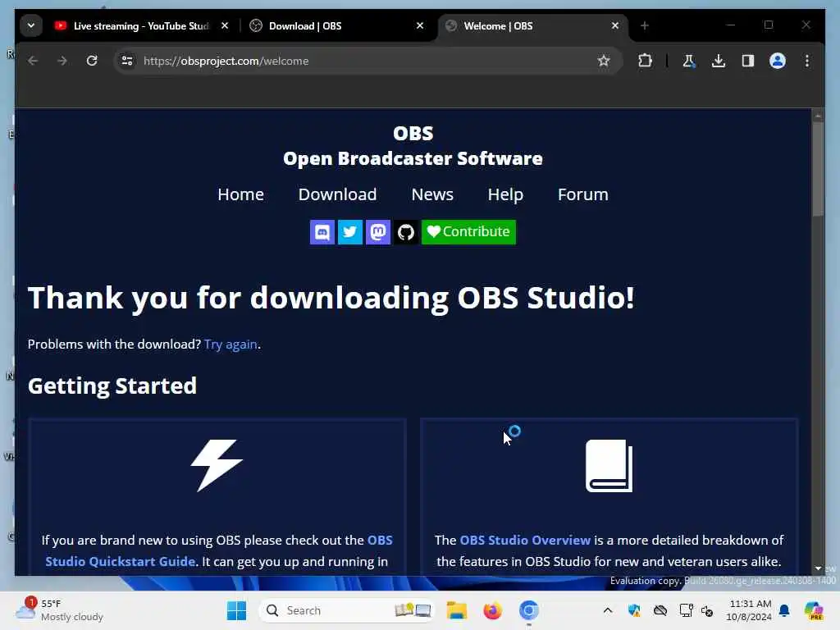Viewport: 840px width, 630px height.
Task: Open the browser profile avatar
Action: [778, 61]
